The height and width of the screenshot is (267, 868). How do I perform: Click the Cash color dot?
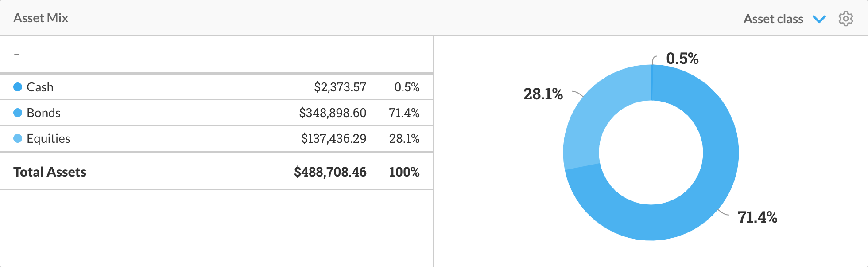tap(18, 87)
